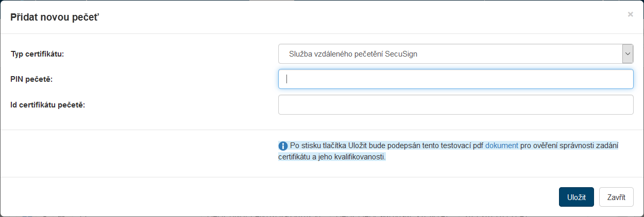The height and width of the screenshot is (217, 644).
Task: Click 'Po stisku tlačítka' text in the note
Action: (318, 146)
